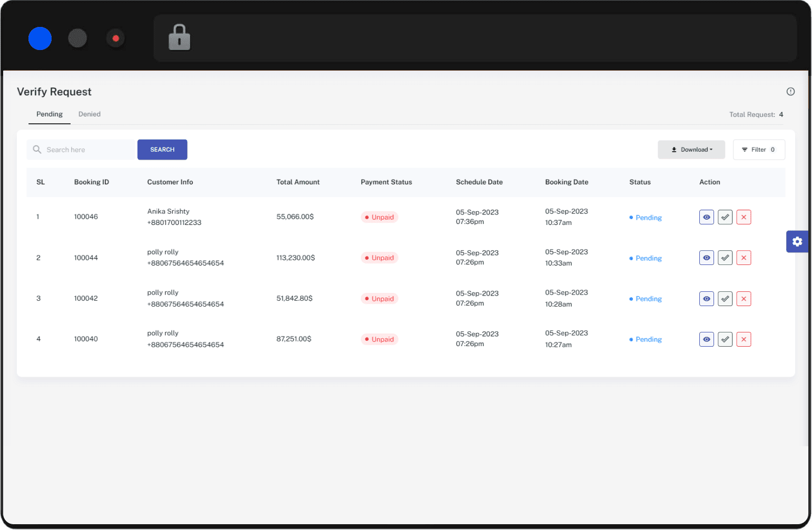Click the padlock icon in address bar
The height and width of the screenshot is (530, 812).
pos(179,38)
